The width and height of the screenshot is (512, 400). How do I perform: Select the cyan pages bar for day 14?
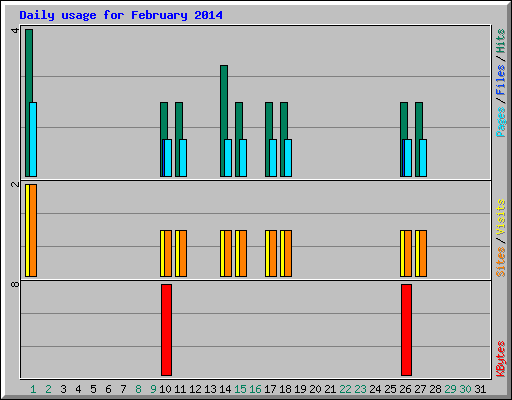point(228,158)
